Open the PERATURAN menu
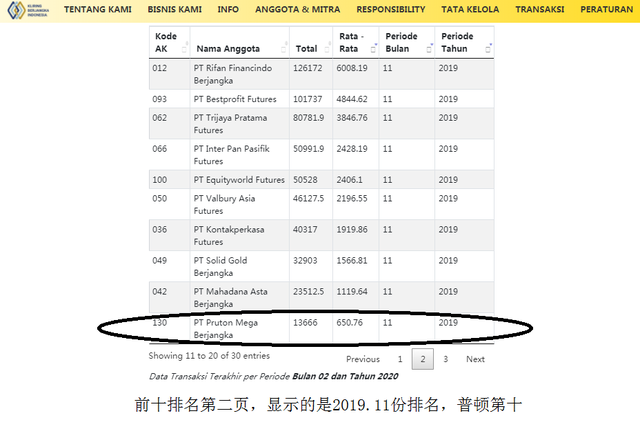Image resolution: width=640 pixels, height=429 pixels. coord(607,9)
